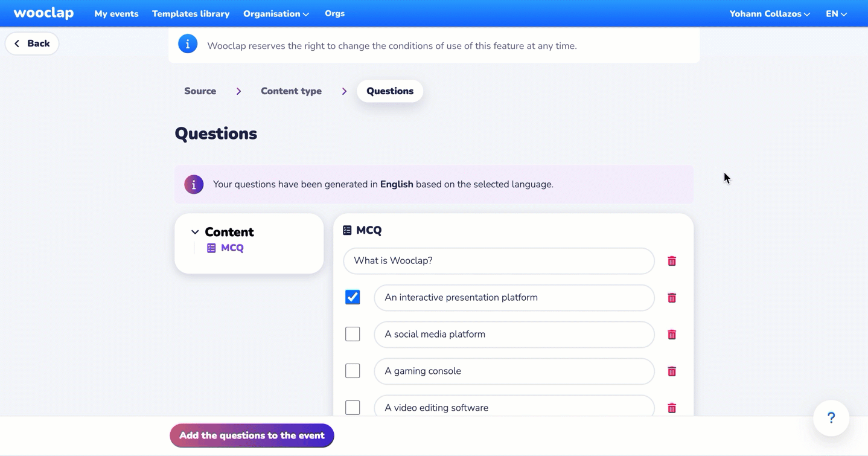Open the help question mark bubble

point(831,418)
